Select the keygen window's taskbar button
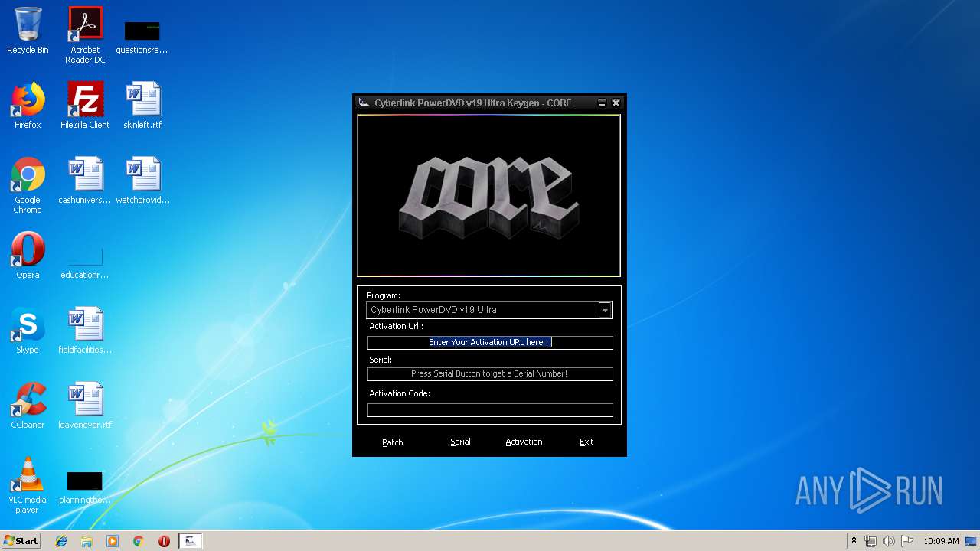The height and width of the screenshot is (551, 980). point(190,541)
